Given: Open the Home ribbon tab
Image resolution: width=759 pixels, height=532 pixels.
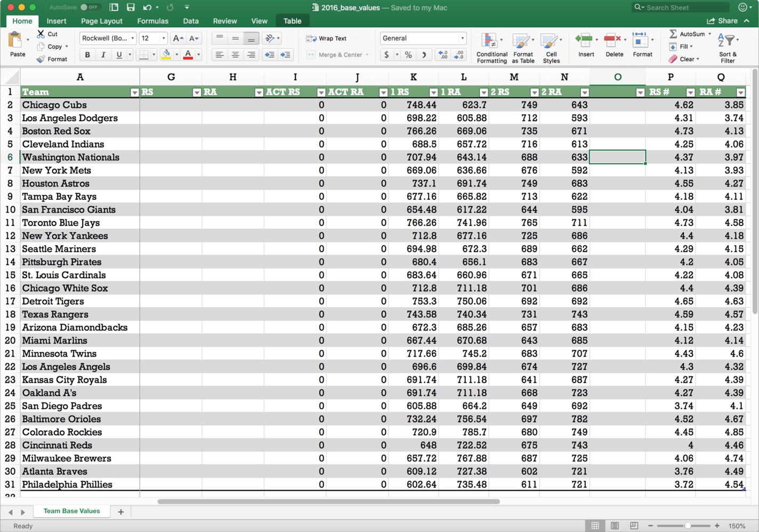Looking at the screenshot, I should 22,21.
